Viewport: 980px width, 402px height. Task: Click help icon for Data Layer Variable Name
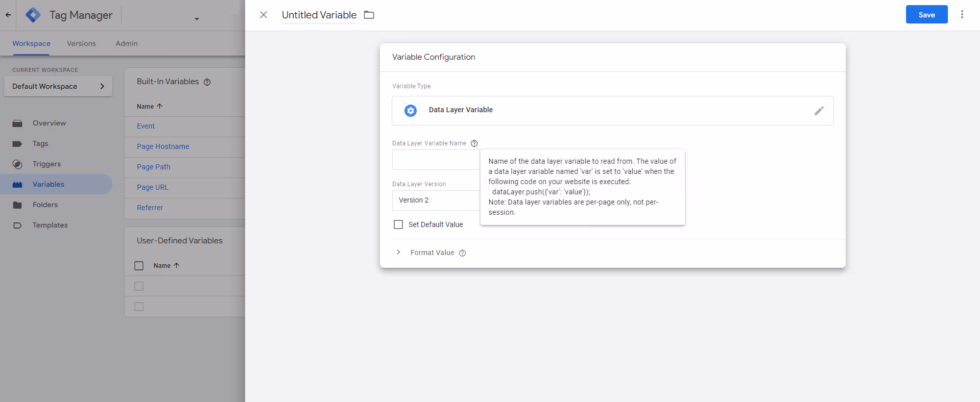pos(474,143)
